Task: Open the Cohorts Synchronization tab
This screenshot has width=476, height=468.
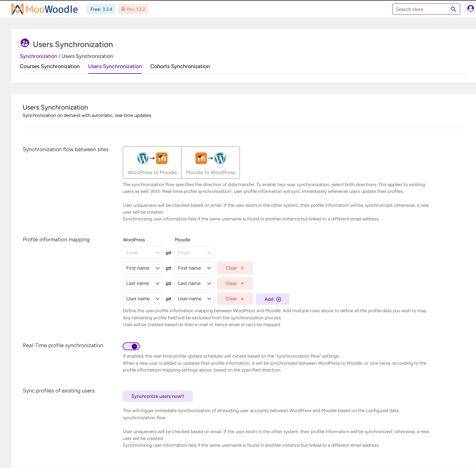Action: 180,66
